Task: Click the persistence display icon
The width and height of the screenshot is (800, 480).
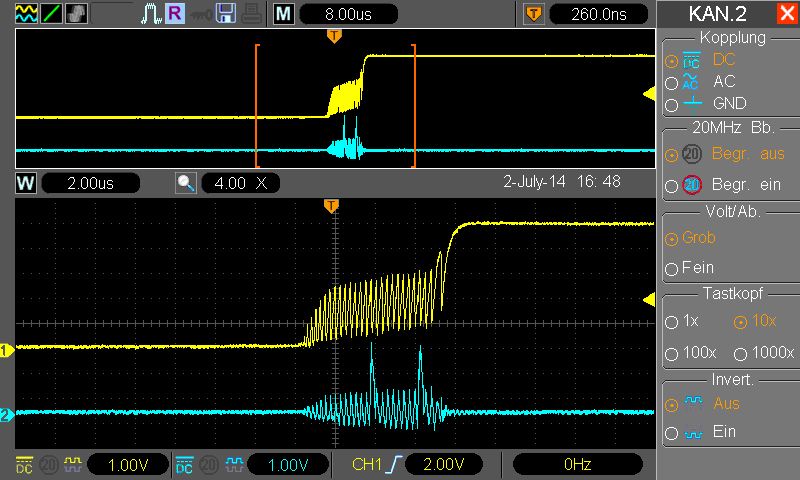Action: (76, 13)
